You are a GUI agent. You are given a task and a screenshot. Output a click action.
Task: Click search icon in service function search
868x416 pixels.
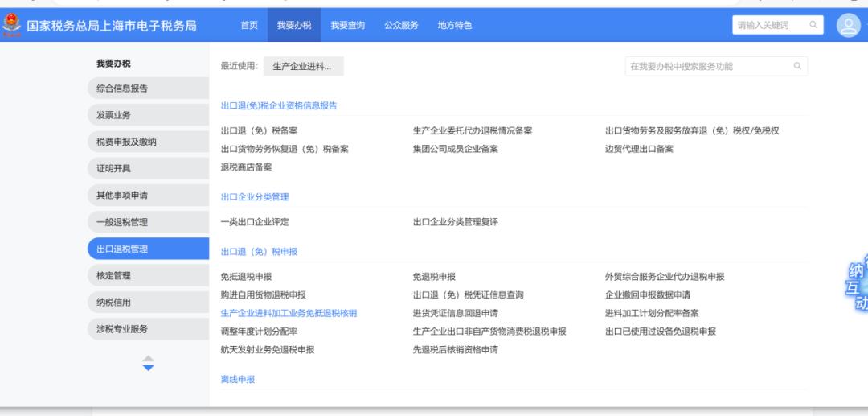click(797, 66)
